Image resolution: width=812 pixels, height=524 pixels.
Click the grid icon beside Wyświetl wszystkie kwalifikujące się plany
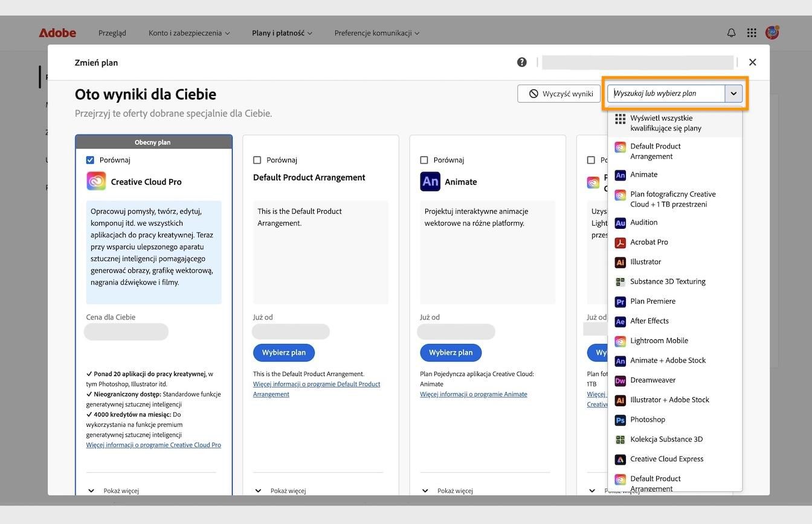pos(620,118)
